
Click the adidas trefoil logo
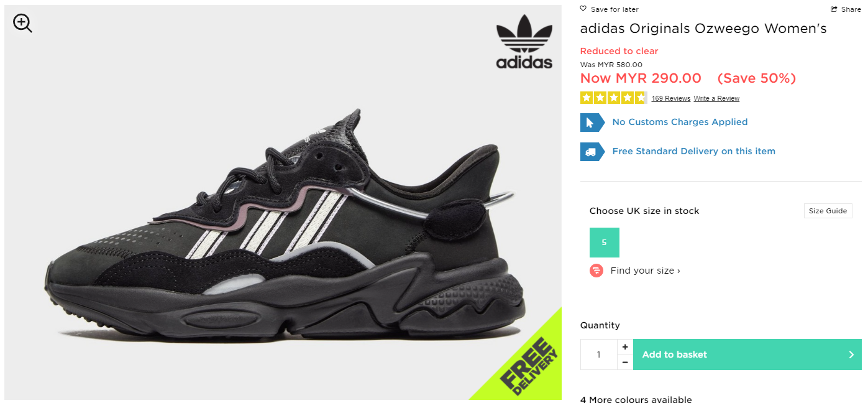coord(524,42)
